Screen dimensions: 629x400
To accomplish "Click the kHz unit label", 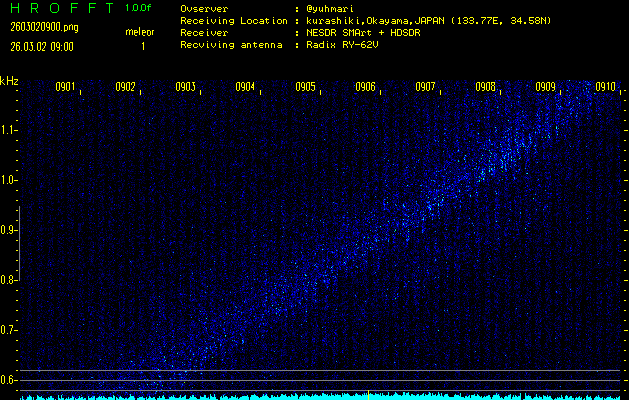I will click(10, 81).
